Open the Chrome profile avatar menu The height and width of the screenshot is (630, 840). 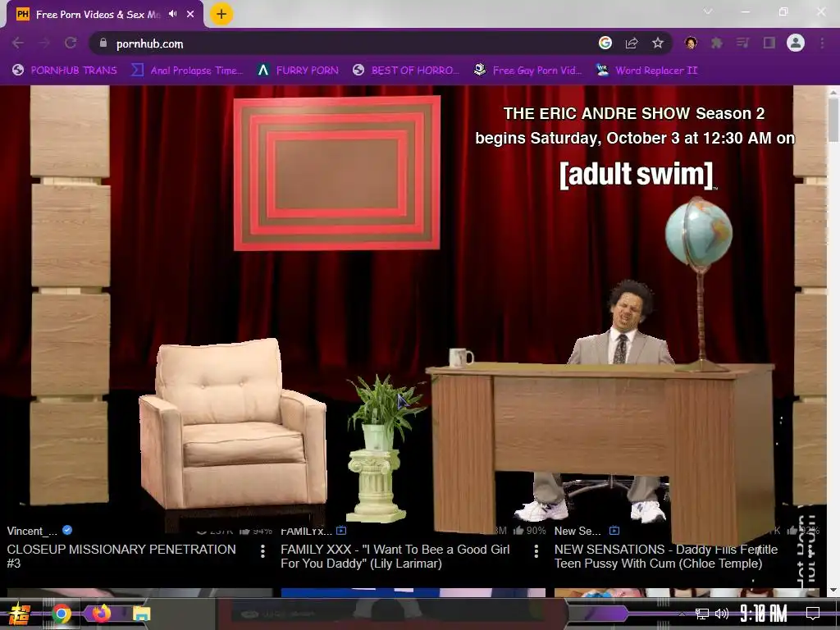click(x=796, y=43)
